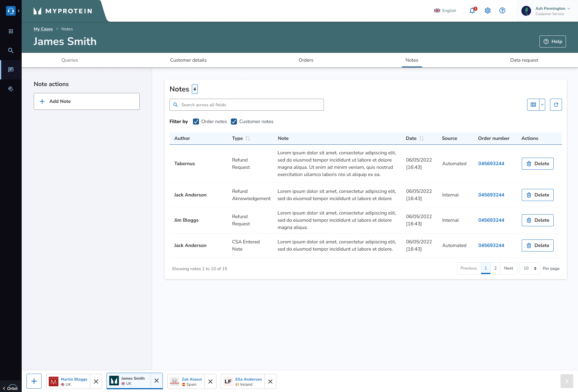This screenshot has width=578, height=392.
Task: Click the Add Note button
Action: (87, 101)
